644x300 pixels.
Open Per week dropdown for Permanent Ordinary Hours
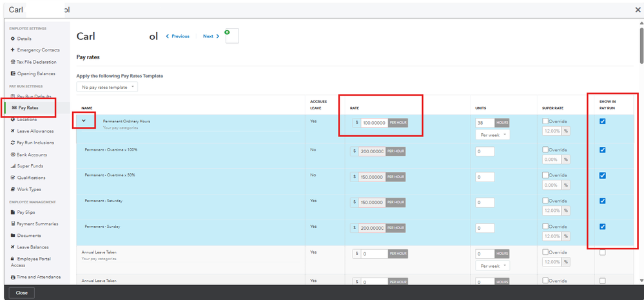[493, 135]
